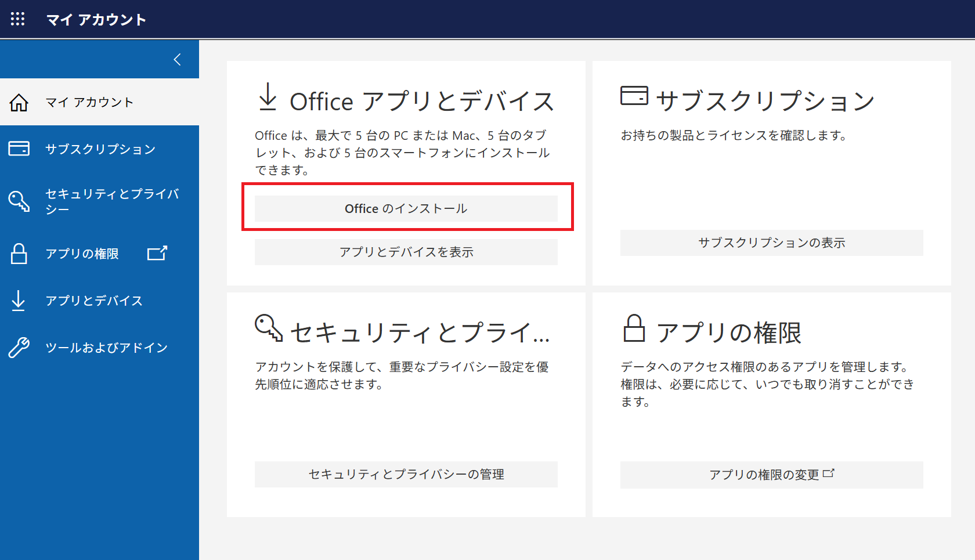Open セキュリティとプライバシー in the sidebar
975x560 pixels.
click(x=99, y=201)
